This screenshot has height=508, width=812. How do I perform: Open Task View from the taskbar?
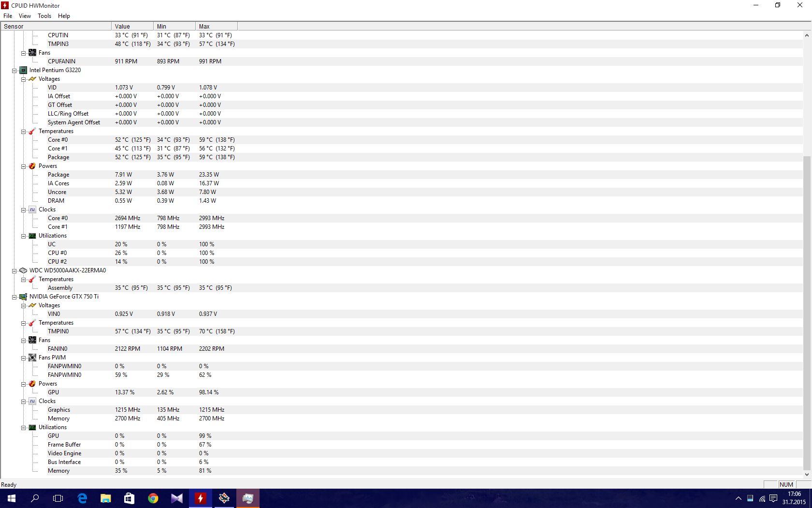pos(58,498)
